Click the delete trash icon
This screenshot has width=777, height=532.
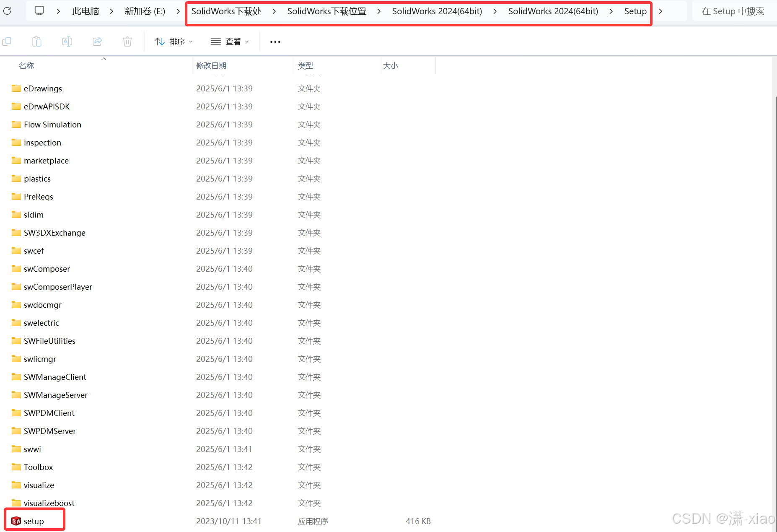127,42
